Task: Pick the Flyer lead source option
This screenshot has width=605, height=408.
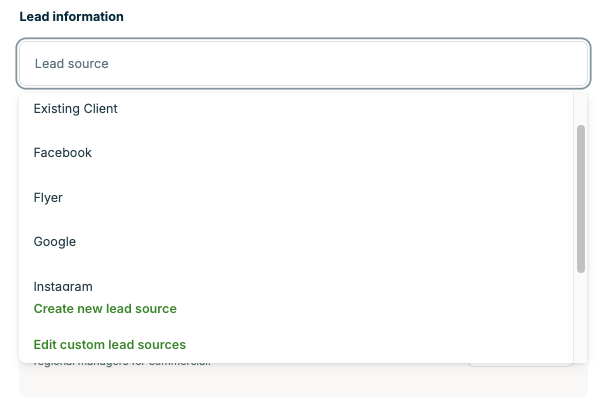Action: pos(48,198)
